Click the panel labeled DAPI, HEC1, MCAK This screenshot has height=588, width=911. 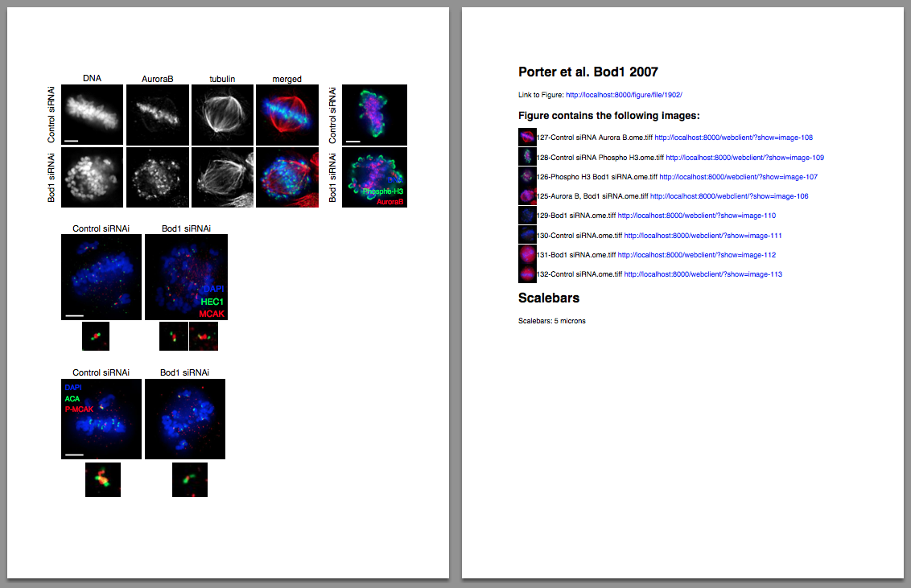(x=186, y=278)
